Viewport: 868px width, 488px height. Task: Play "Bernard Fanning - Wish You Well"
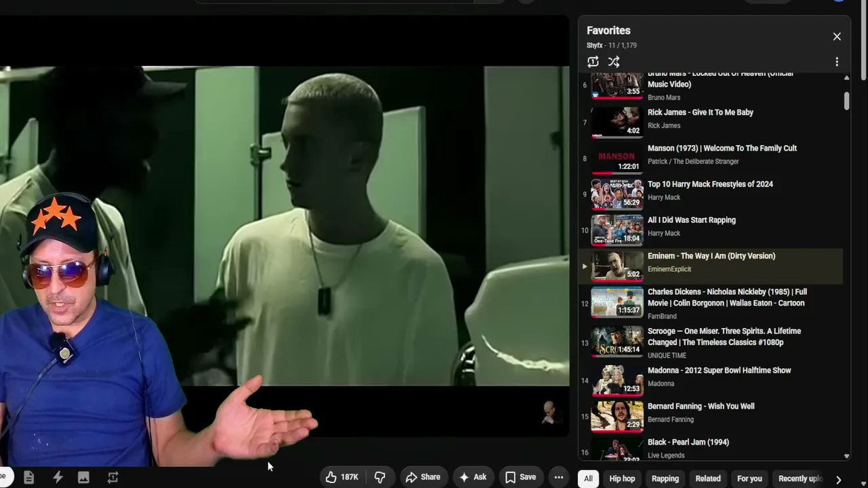[701, 407]
